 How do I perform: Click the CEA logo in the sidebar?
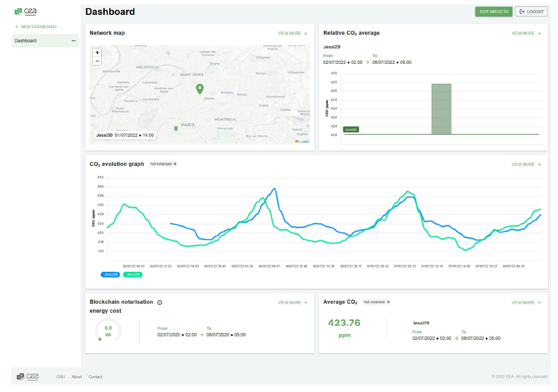[25, 11]
